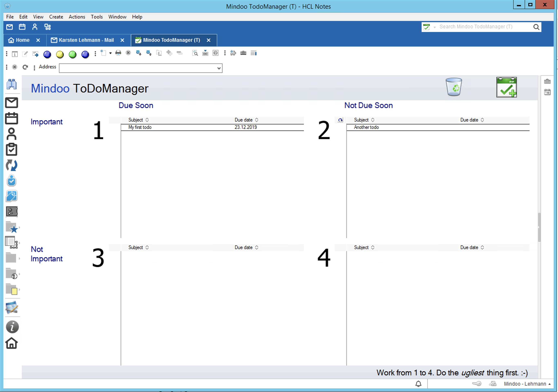Open the pencil designer sidebar icon
This screenshot has height=392, width=558.
(x=11, y=307)
